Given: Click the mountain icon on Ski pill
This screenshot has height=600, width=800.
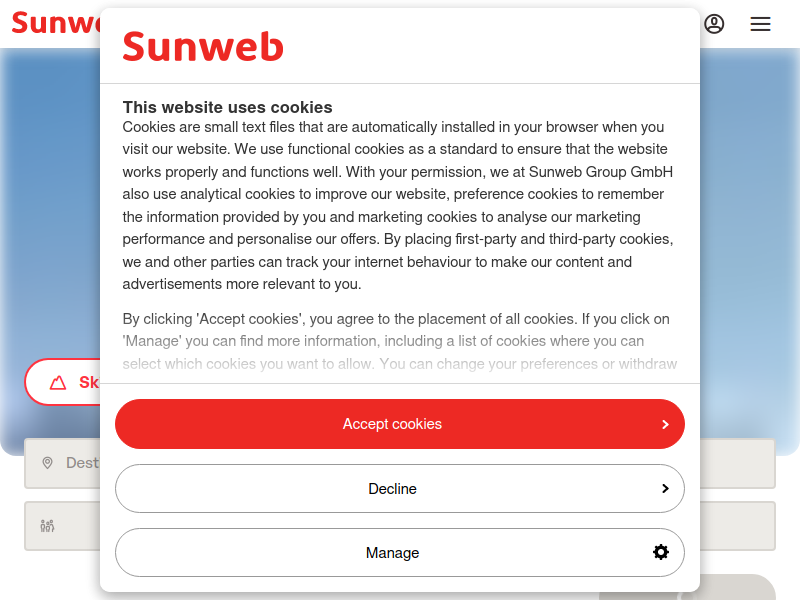Looking at the screenshot, I should pyautogui.click(x=58, y=383).
